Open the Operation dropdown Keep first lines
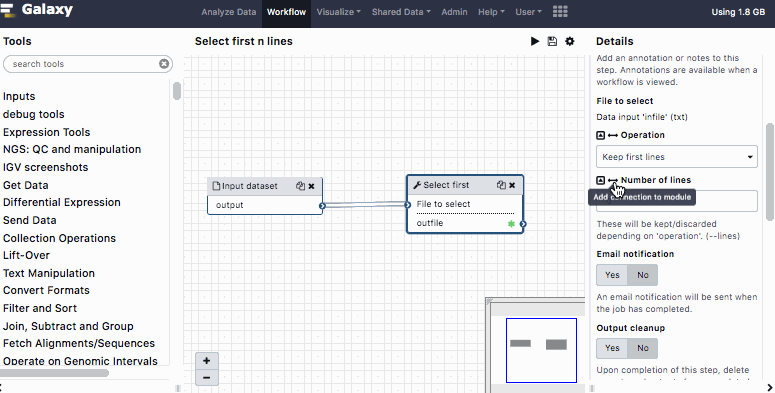Viewport: 775px width, 393px height. [x=677, y=157]
